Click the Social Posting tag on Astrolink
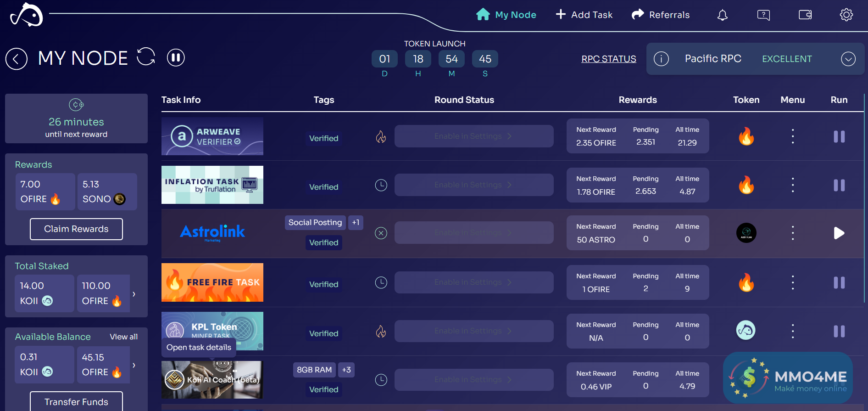The width and height of the screenshot is (868, 411). [x=315, y=222]
